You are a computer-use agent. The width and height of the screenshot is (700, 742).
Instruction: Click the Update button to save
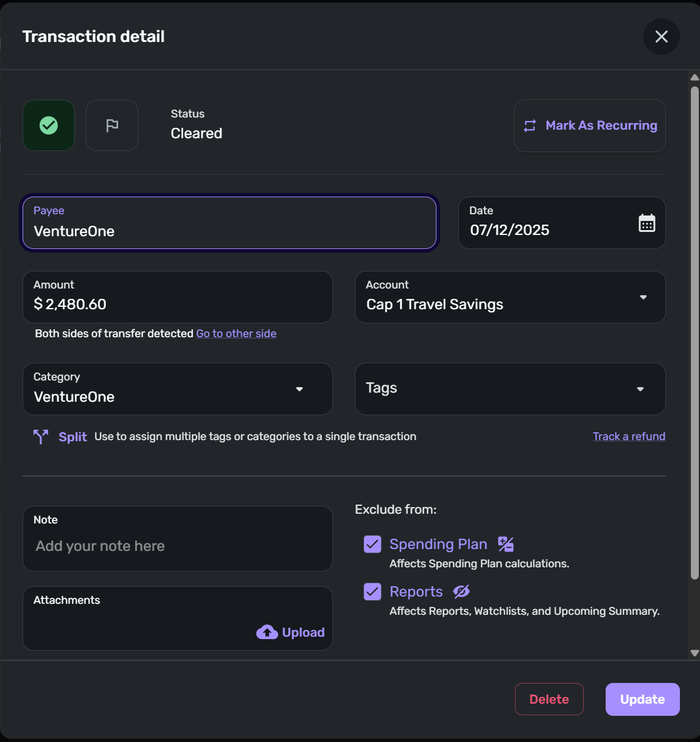pyautogui.click(x=642, y=699)
